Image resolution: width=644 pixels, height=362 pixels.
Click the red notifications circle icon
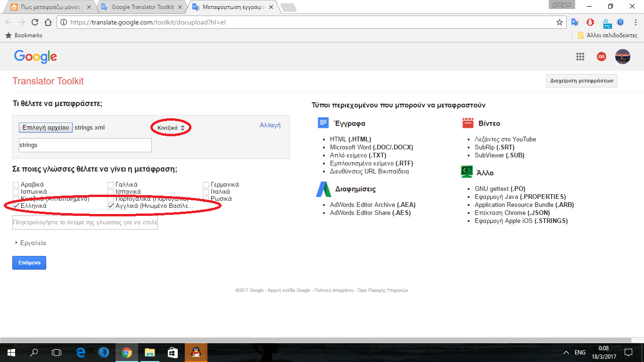pos(601,57)
